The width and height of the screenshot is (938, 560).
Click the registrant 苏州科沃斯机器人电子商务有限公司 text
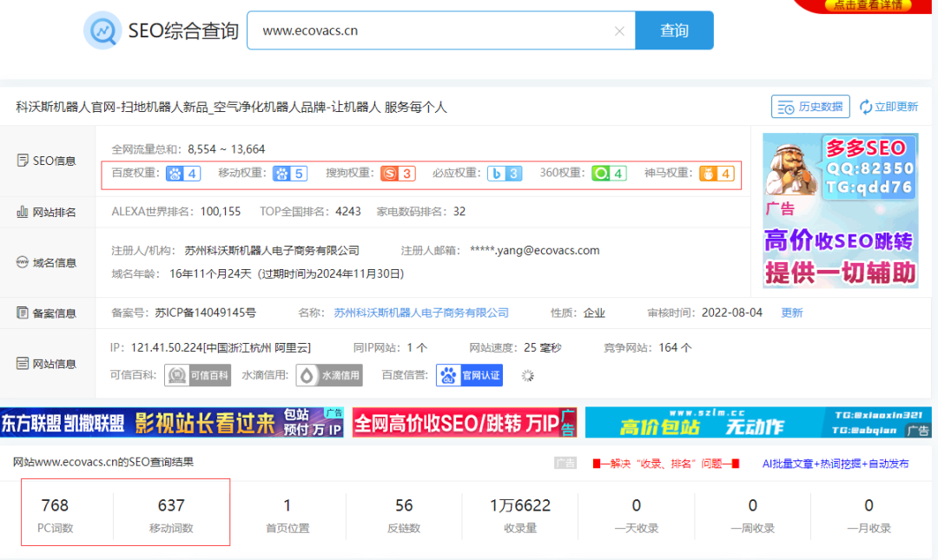[272, 251]
